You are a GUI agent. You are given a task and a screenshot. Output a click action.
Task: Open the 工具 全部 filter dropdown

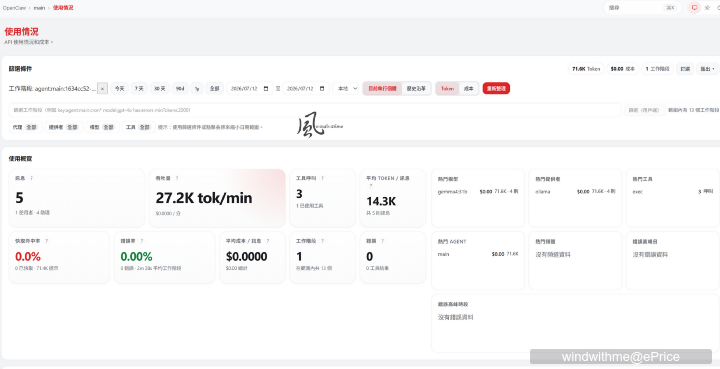pyautogui.click(x=138, y=127)
